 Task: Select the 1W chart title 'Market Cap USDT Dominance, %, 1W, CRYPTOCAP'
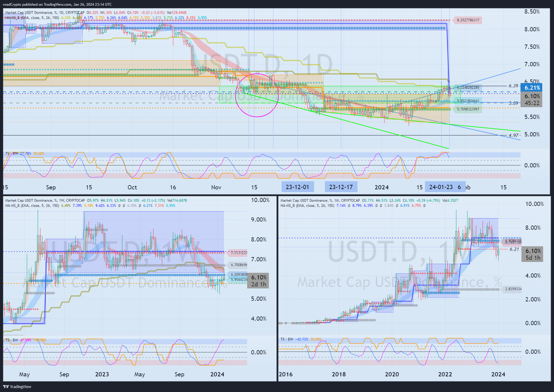(x=45, y=201)
